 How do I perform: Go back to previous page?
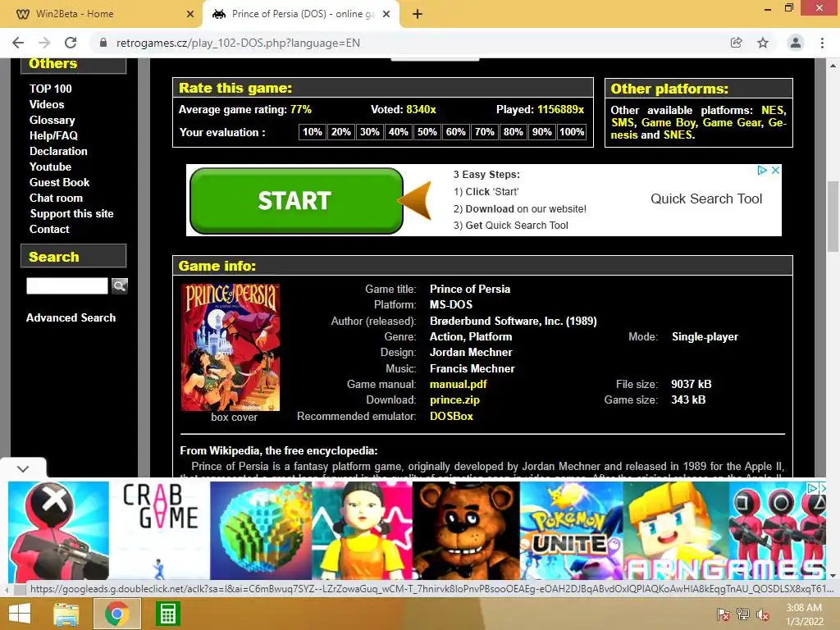point(18,43)
